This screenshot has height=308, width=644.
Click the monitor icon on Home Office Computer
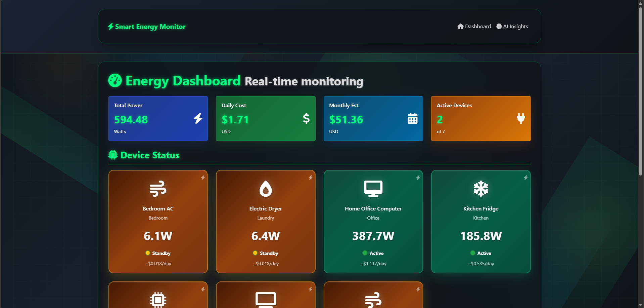click(373, 189)
